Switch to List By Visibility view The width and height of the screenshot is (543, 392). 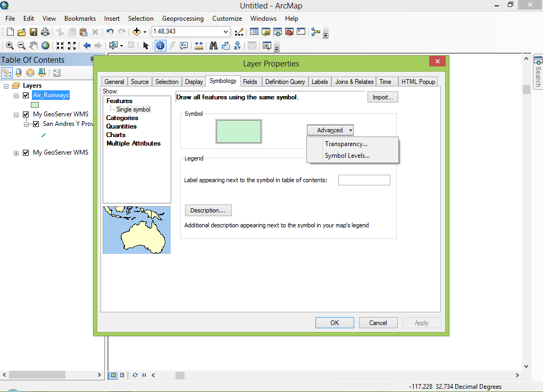click(x=30, y=73)
